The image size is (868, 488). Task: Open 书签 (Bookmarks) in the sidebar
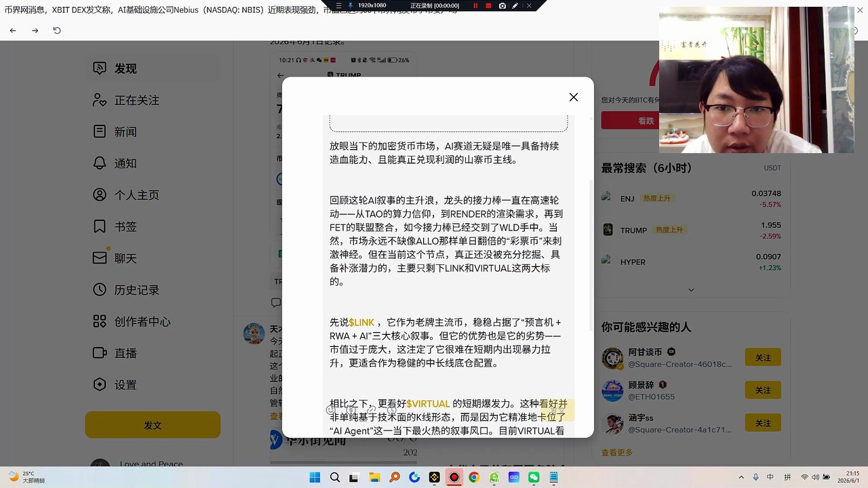tap(152, 226)
